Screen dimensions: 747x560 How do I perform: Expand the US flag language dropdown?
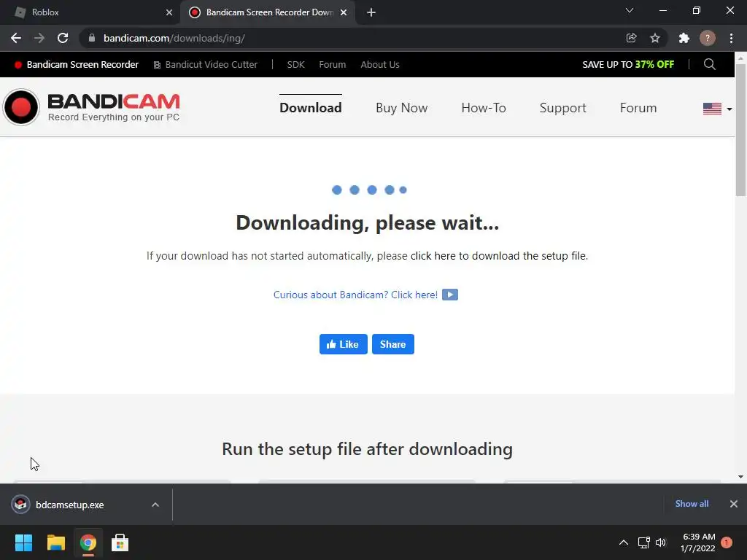[718, 109]
